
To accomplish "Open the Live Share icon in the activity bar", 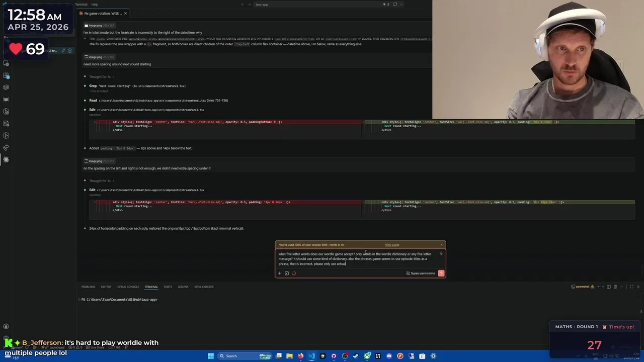I will click(6, 147).
